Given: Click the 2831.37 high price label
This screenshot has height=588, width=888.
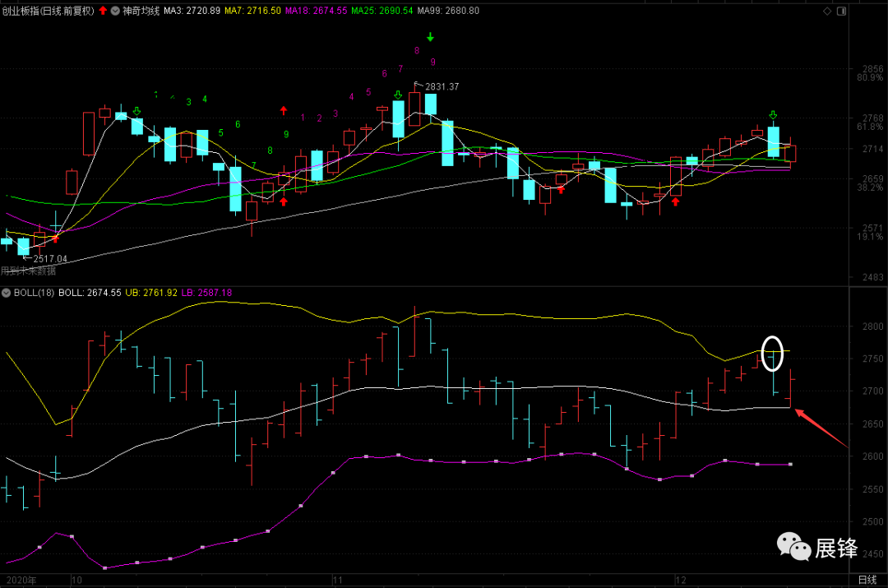Looking at the screenshot, I should click(442, 86).
